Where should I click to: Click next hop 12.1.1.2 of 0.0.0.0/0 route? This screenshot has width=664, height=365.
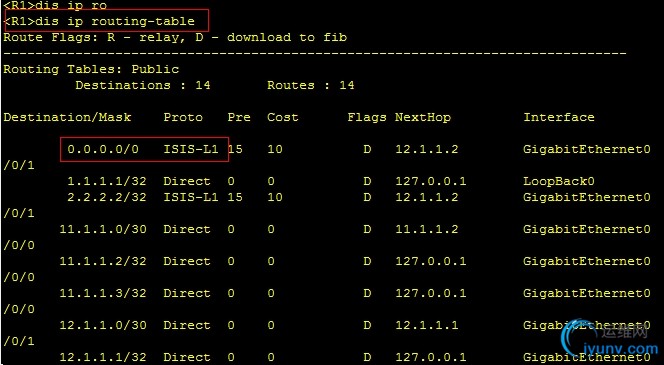427,149
